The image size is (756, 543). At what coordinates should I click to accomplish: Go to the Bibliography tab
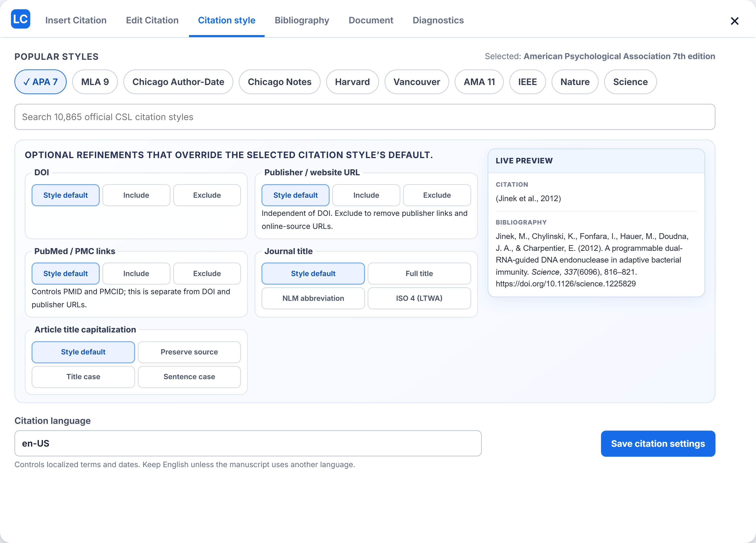(302, 20)
